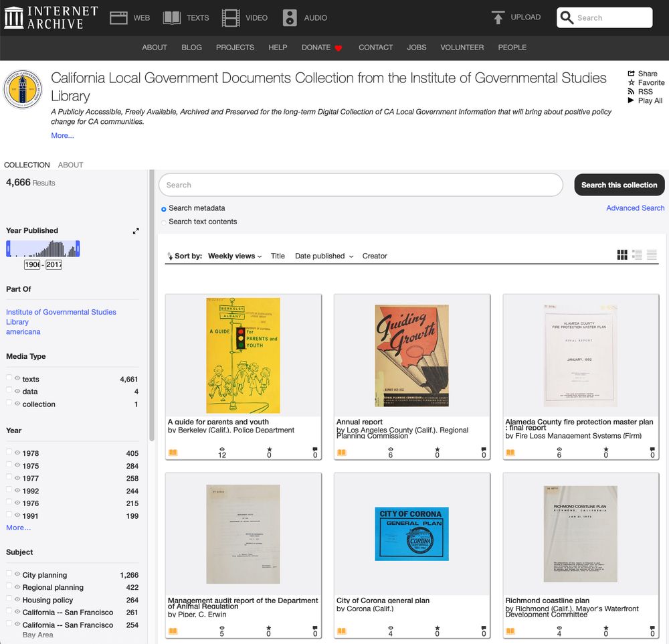Open the VOLUNTEER menu item
The height and width of the screenshot is (644, 669).
click(462, 48)
